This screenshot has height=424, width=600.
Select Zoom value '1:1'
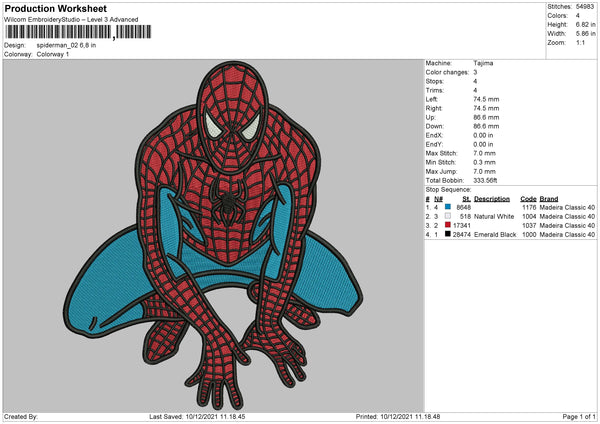[580, 42]
